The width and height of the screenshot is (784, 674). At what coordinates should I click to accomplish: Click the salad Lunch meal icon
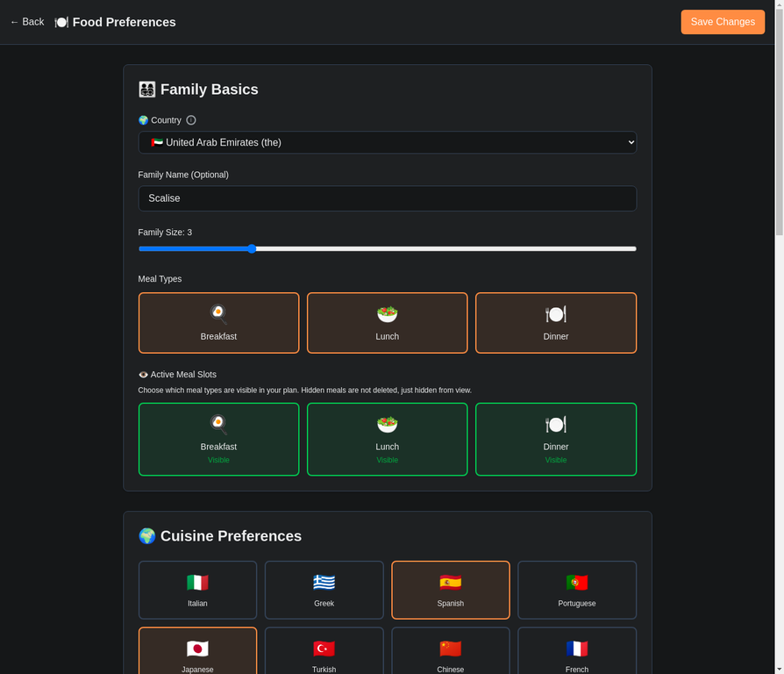click(387, 312)
